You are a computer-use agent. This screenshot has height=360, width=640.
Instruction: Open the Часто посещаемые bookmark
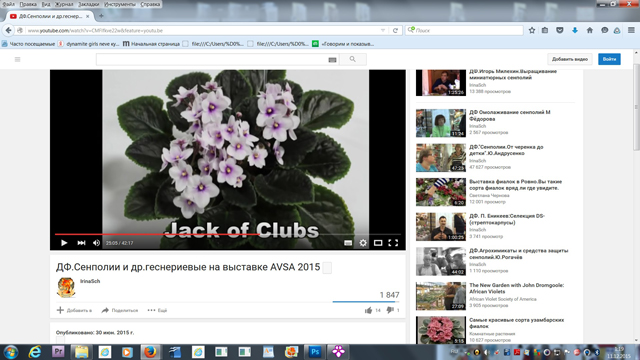[x=28, y=44]
